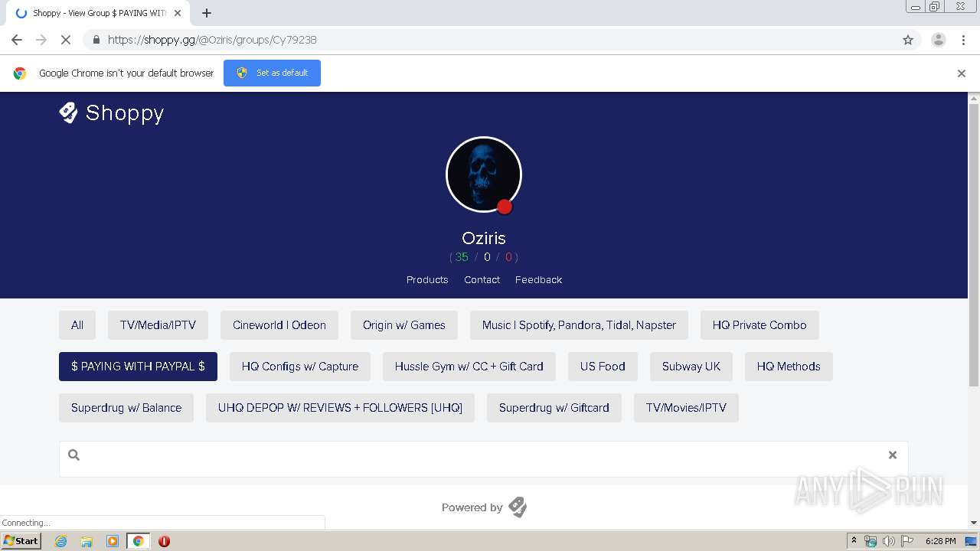Screen dimensions: 980x551
Task: Bookmark this page with the star icon
Action: click(908, 40)
